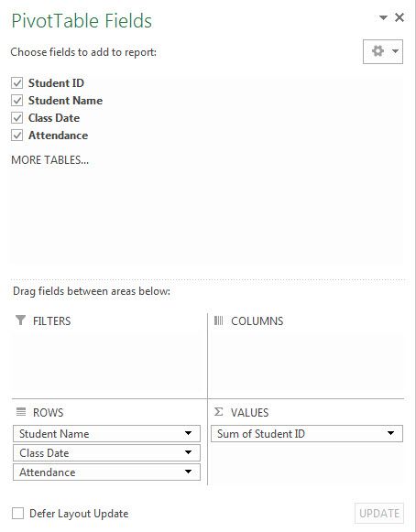The height and width of the screenshot is (532, 416).
Task: Uncheck the Class Date field
Action: coord(17,118)
